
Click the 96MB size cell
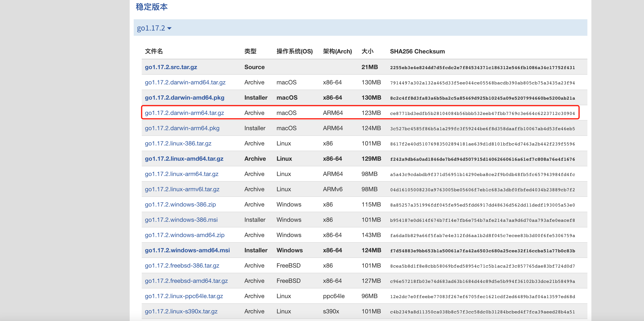pyautogui.click(x=369, y=296)
